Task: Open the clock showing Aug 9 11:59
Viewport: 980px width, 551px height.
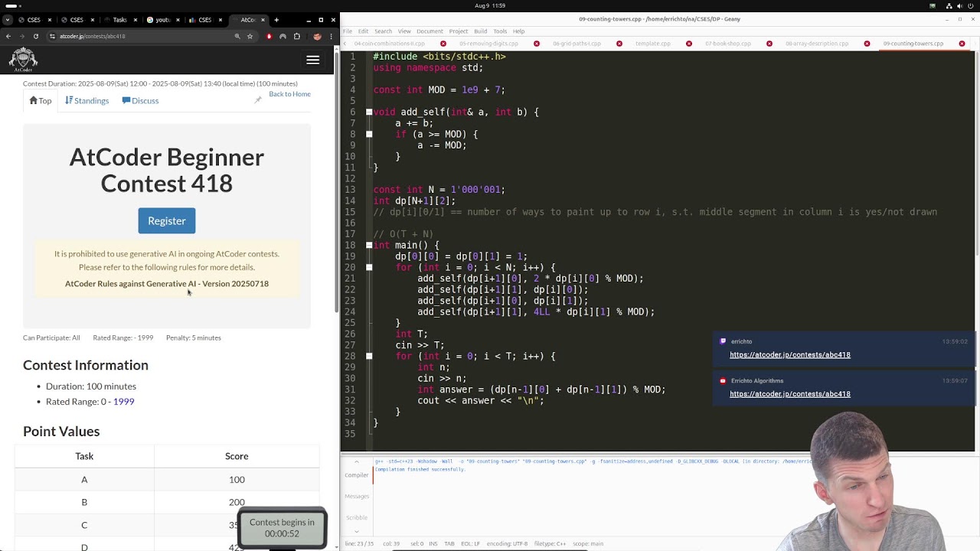Action: (x=490, y=5)
